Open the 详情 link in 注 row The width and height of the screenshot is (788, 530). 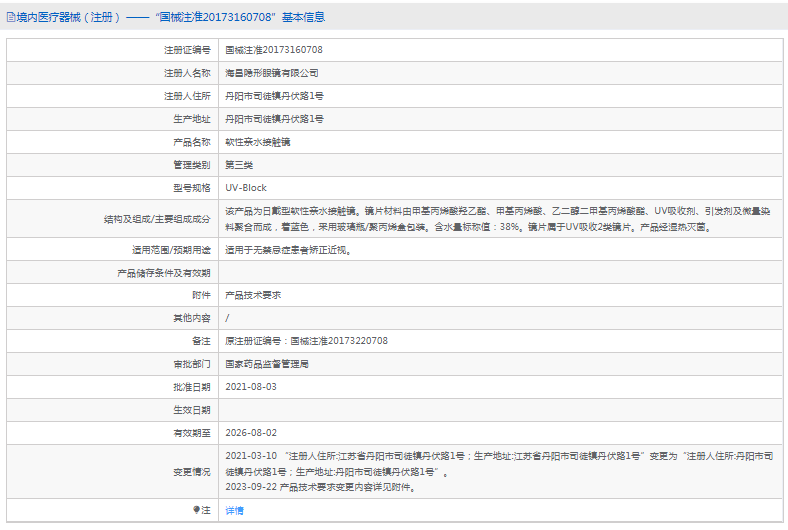coord(234,510)
